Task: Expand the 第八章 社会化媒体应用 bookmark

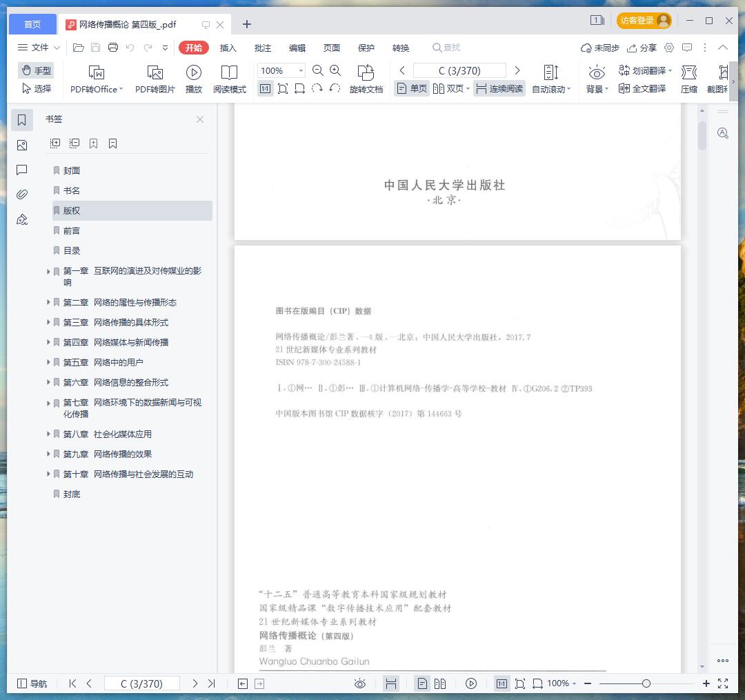Action: pyautogui.click(x=48, y=434)
